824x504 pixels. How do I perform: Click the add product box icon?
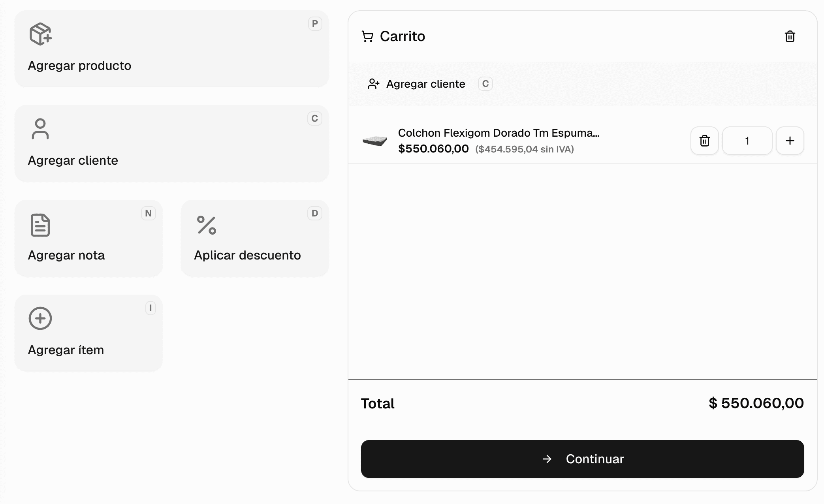[x=40, y=35]
